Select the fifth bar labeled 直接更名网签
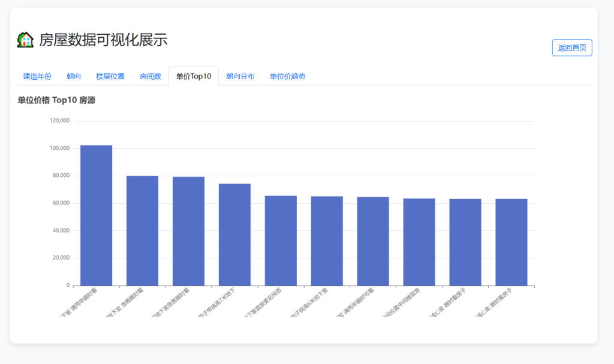Screen dimensions: 614x364 [x=281, y=240]
